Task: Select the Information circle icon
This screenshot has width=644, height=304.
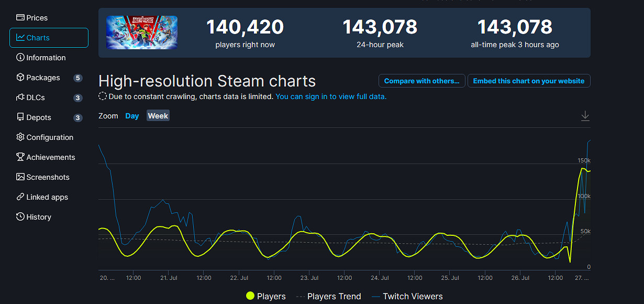Action: coord(20,58)
